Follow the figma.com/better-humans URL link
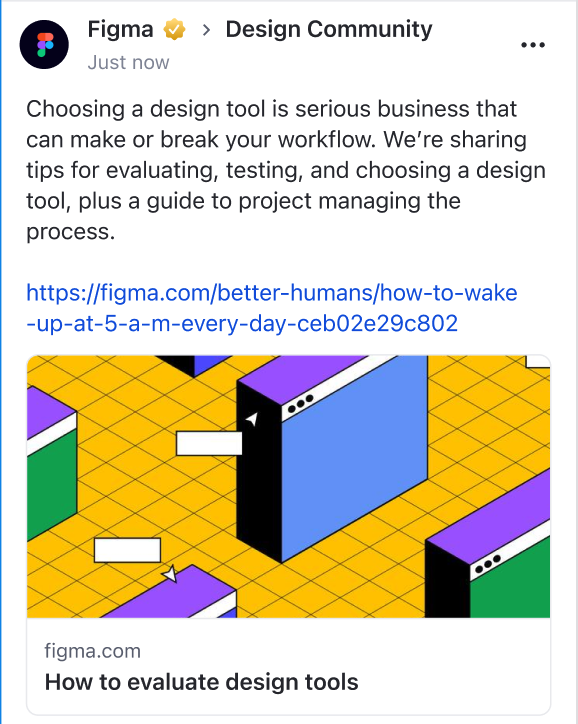Viewport: 578px width, 724px height. [272, 308]
